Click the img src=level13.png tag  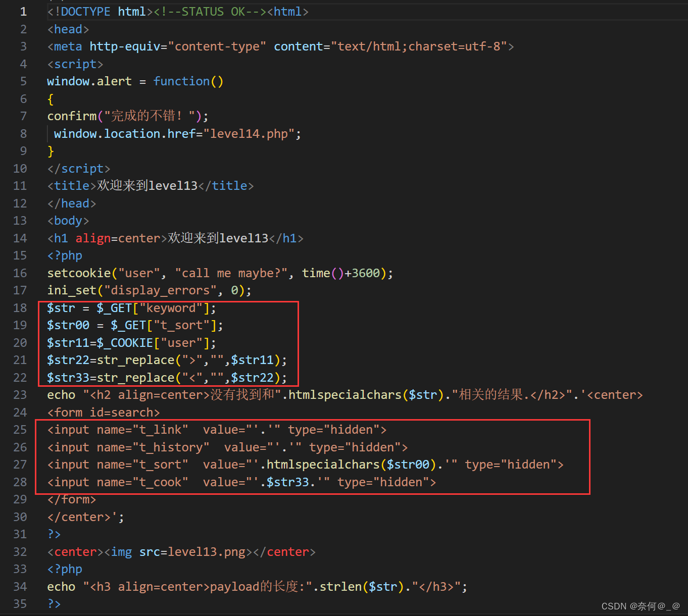(178, 552)
